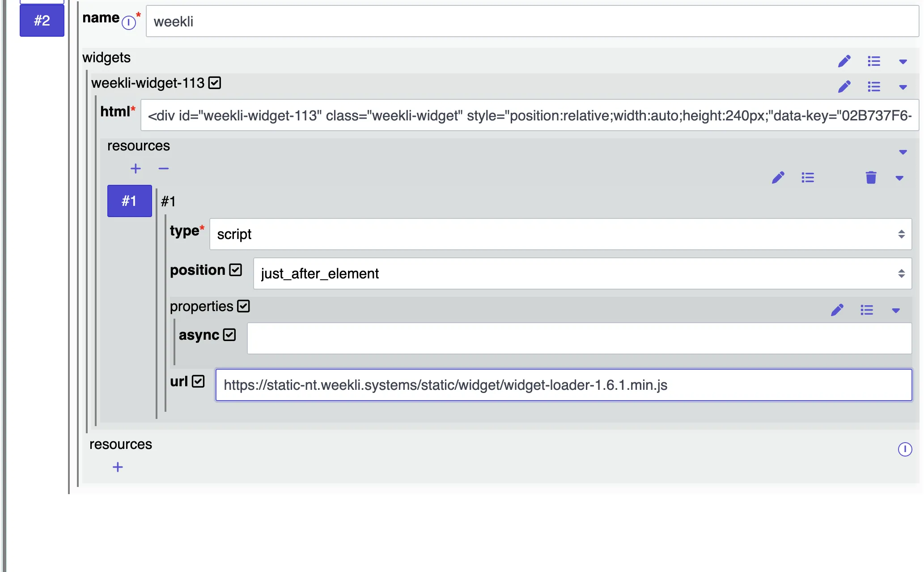Select the #2 tab button
This screenshot has width=924, height=572.
click(42, 21)
